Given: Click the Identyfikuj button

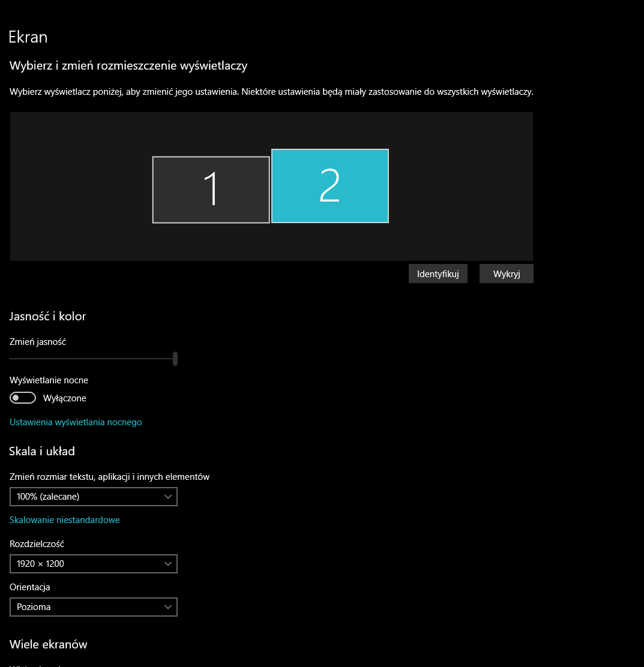Looking at the screenshot, I should [438, 274].
